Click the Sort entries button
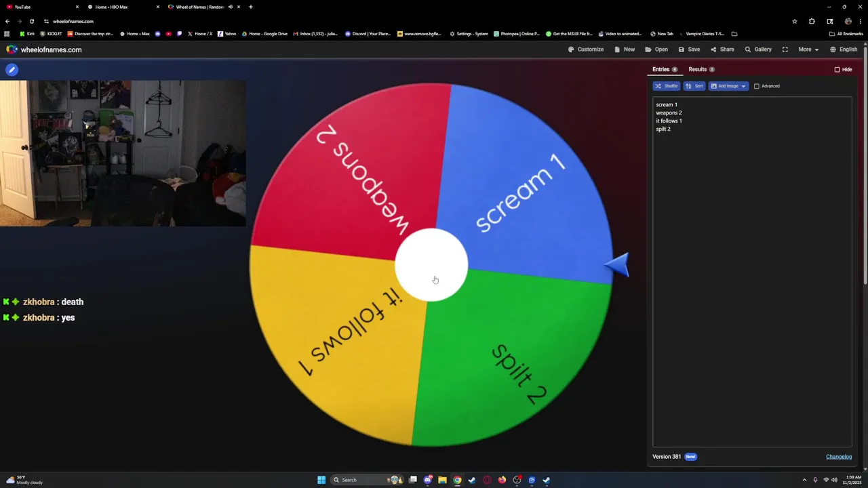 point(694,86)
